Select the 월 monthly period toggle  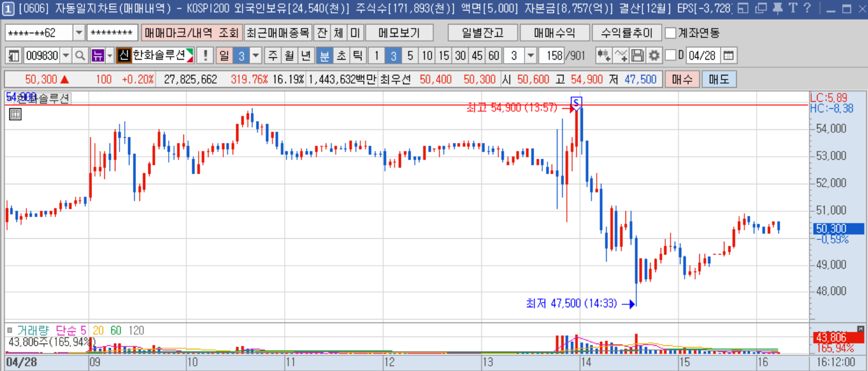point(289,56)
